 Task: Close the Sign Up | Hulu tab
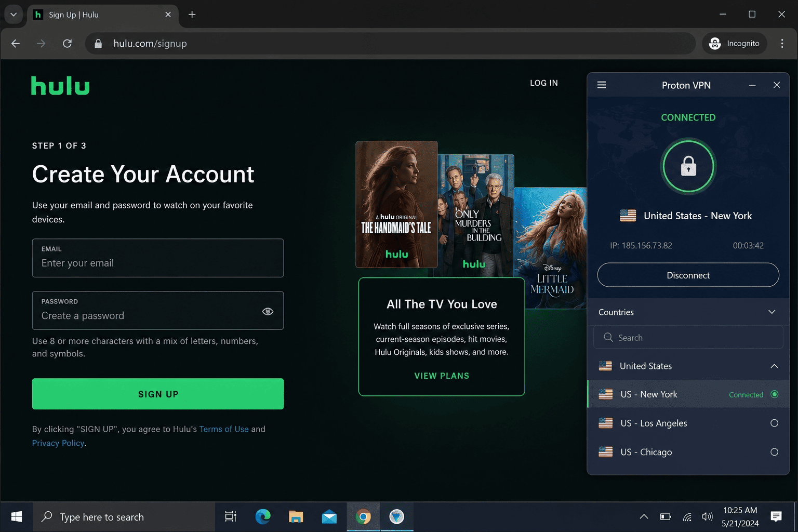pos(168,15)
